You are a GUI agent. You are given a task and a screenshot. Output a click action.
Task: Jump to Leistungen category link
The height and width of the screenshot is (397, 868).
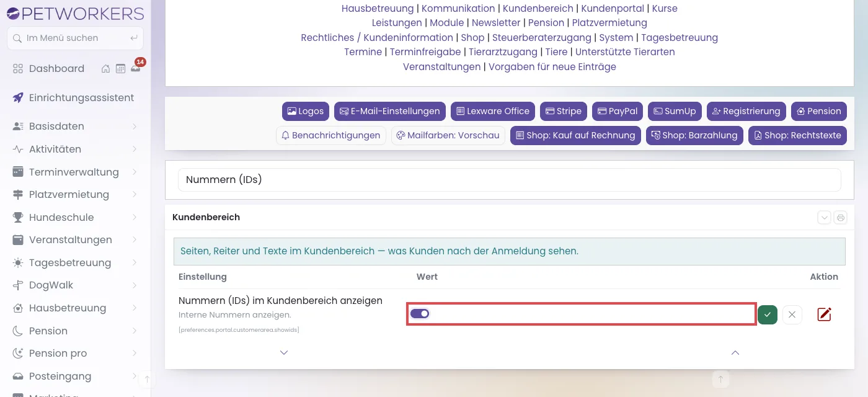pos(397,23)
